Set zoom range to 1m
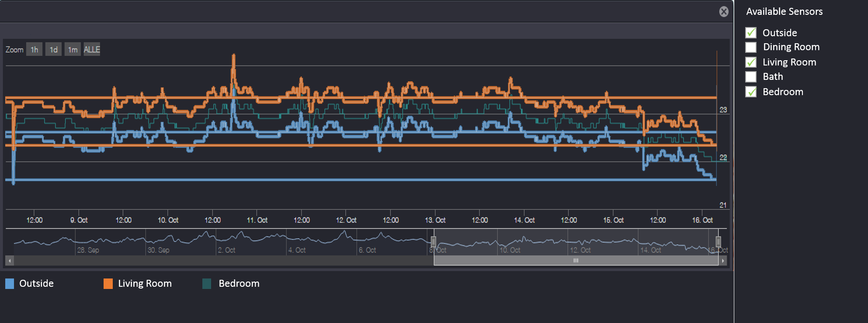The width and height of the screenshot is (868, 323). (73, 49)
